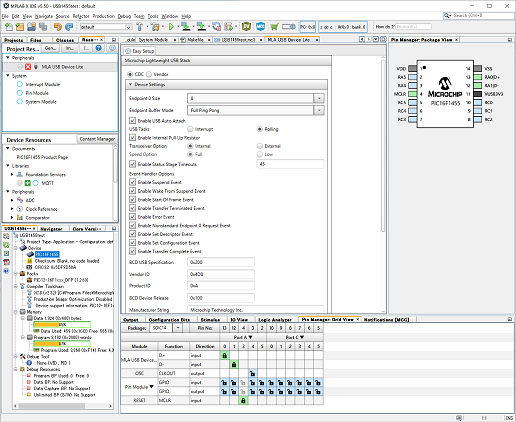This screenshot has width=516, height=422.
Task: Toggle Enable Internal Pull Up Resistor checkbox
Action: click(133, 137)
